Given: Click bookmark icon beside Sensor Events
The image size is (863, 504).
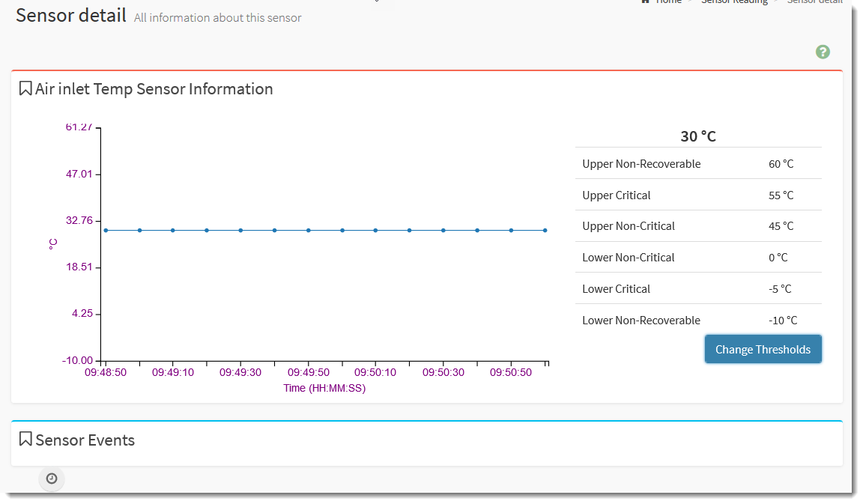Looking at the screenshot, I should [25, 439].
